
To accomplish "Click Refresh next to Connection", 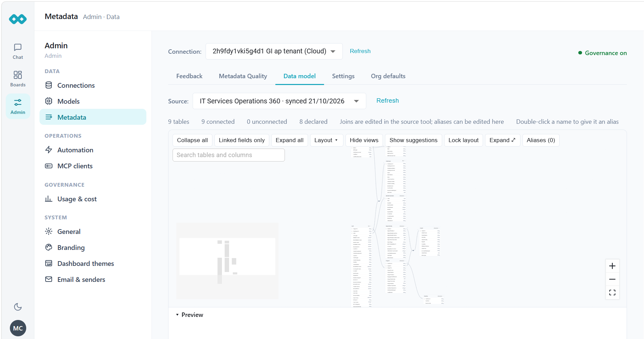I will pos(360,51).
